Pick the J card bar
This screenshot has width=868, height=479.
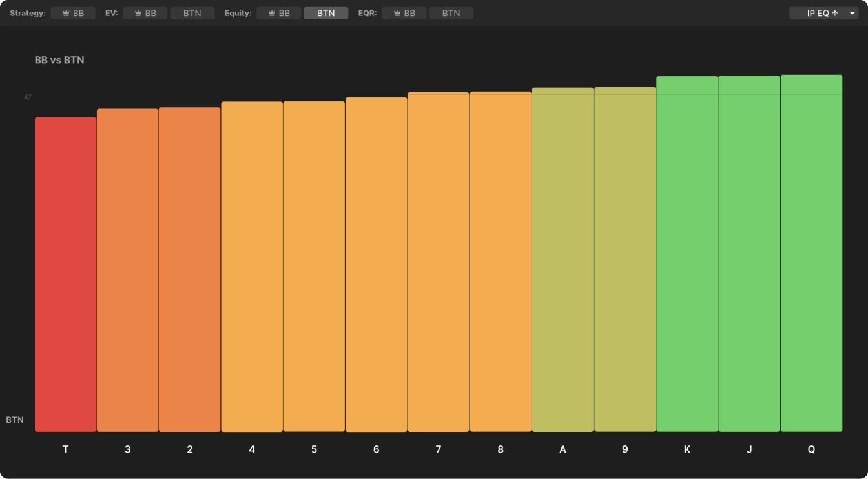(x=749, y=254)
